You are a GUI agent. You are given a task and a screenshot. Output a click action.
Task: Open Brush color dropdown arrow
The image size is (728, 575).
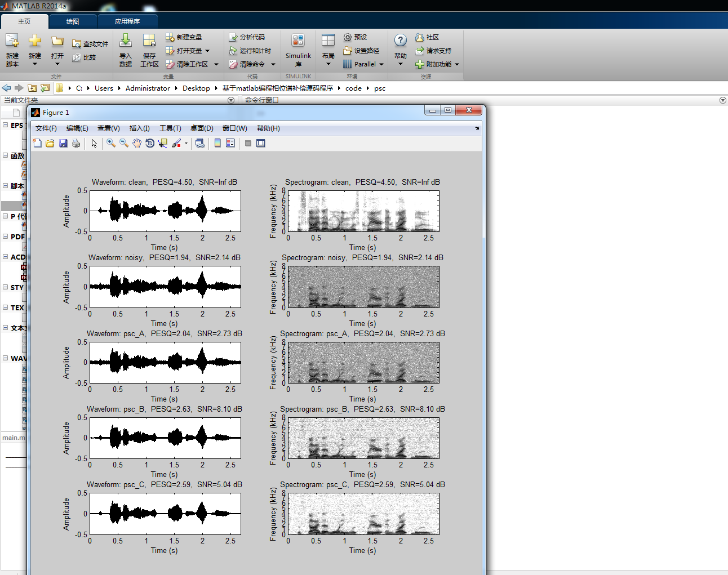(x=186, y=143)
